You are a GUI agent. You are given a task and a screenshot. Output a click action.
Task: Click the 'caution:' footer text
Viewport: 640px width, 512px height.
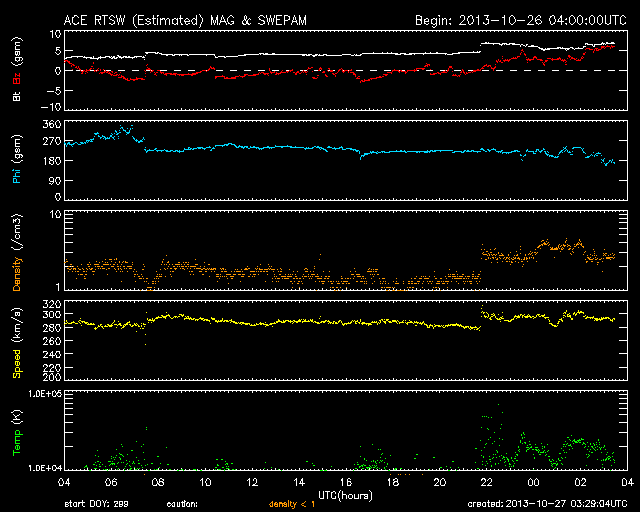[x=182, y=504]
